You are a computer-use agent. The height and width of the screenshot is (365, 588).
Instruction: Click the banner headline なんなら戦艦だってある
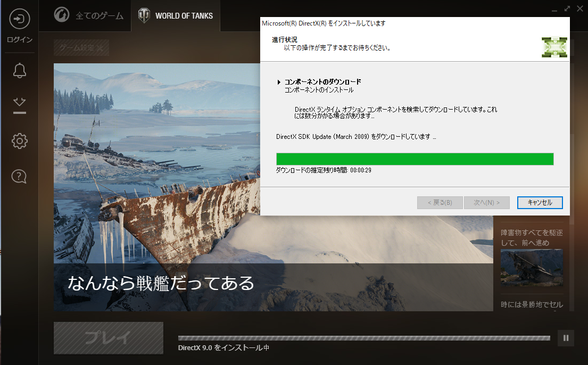pos(161,283)
